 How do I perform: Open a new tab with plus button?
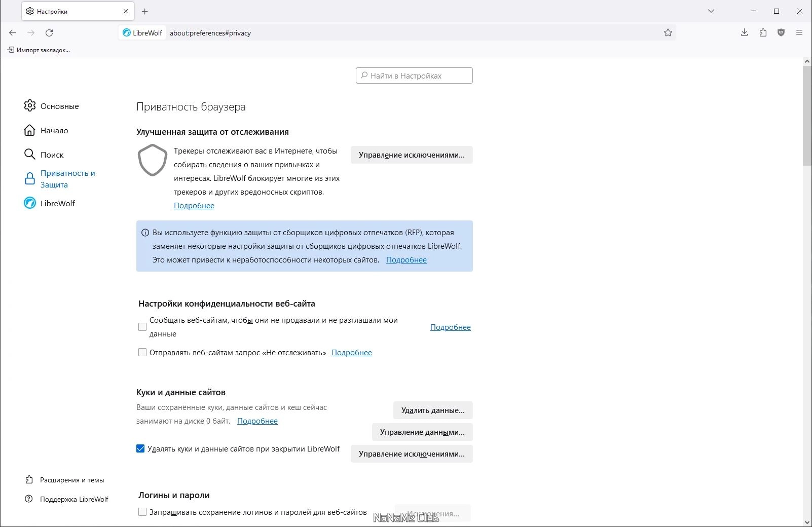point(145,11)
